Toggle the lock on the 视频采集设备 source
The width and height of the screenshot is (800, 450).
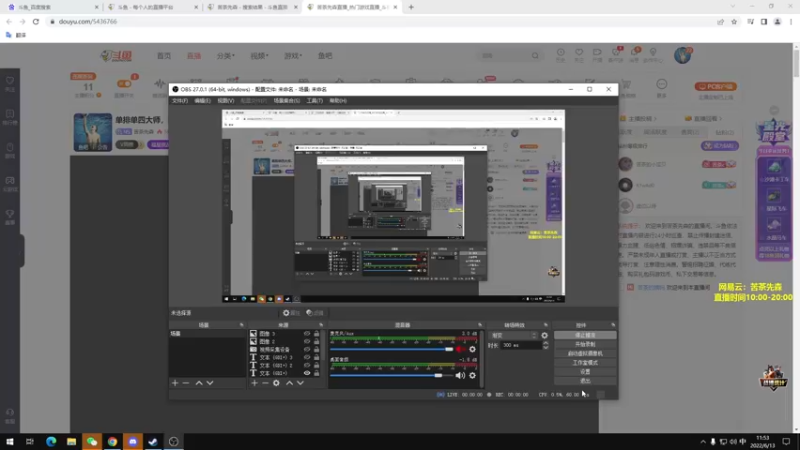pos(316,349)
